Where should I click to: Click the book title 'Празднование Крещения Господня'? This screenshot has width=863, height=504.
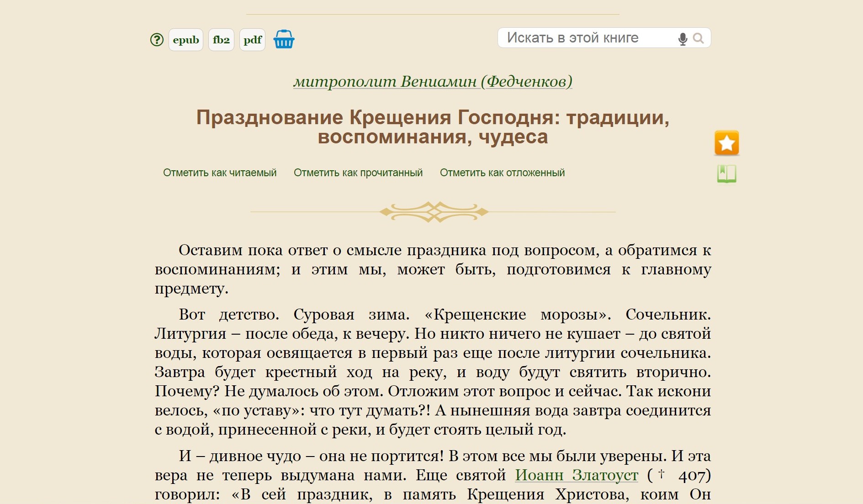[x=433, y=127]
